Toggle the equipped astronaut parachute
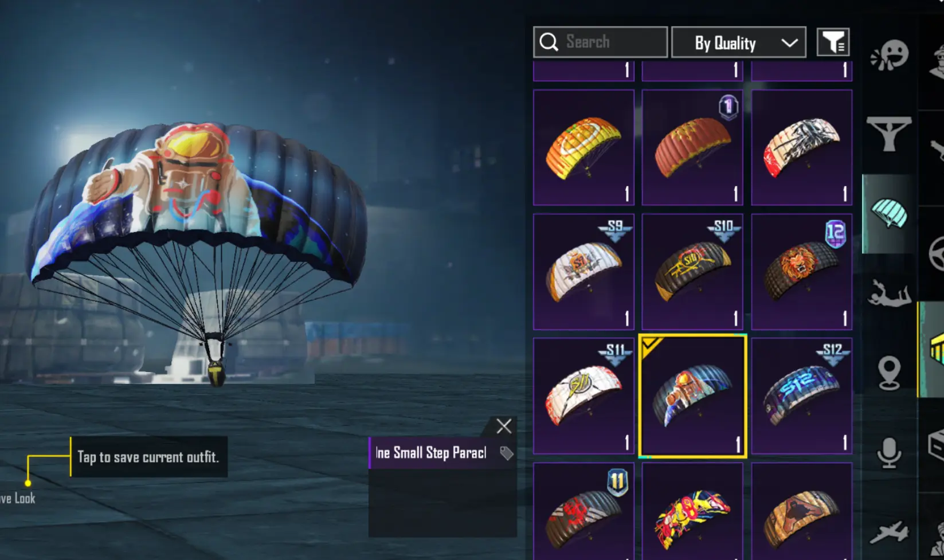Viewport: 944px width, 560px height. 692,396
